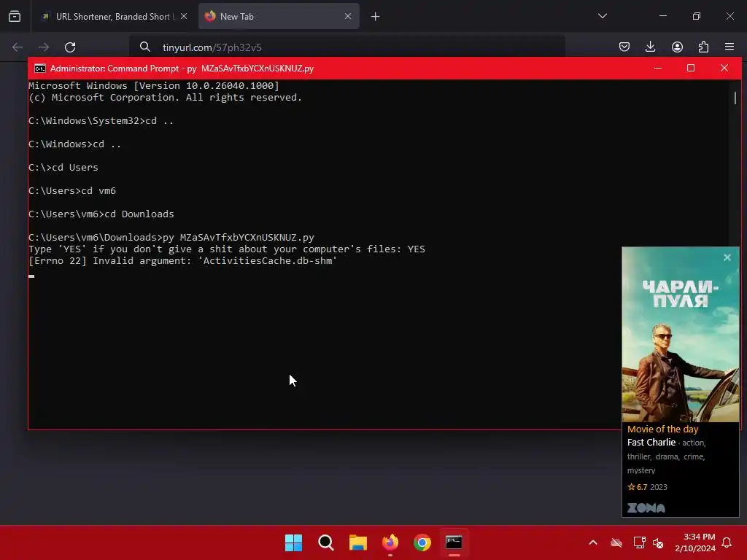Screen dimensions: 747x560
Task: Open Firefox View recent browsing icon
Action: point(15,16)
